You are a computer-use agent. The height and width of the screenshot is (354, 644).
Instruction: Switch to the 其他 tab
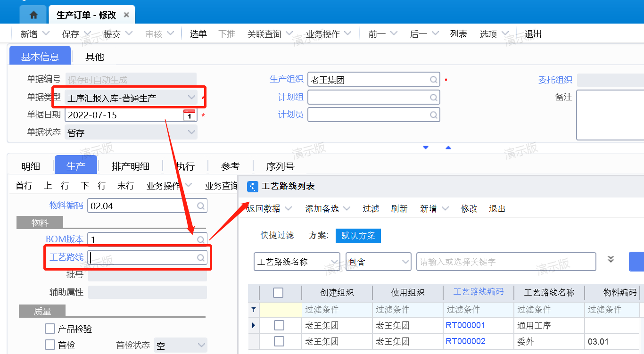click(x=94, y=57)
